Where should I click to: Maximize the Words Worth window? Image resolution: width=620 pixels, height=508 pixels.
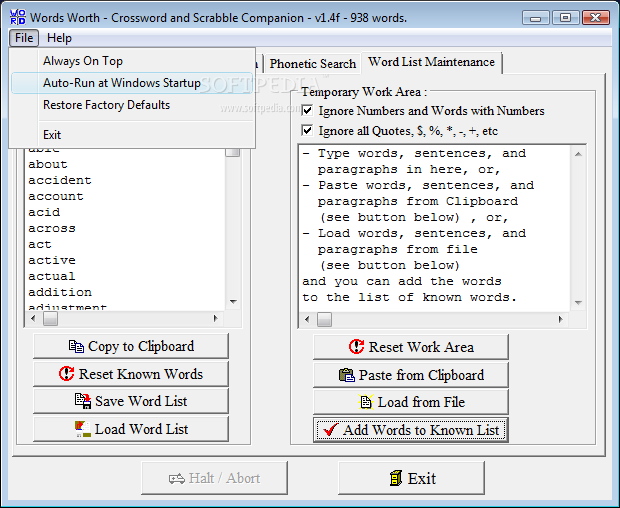click(x=565, y=18)
